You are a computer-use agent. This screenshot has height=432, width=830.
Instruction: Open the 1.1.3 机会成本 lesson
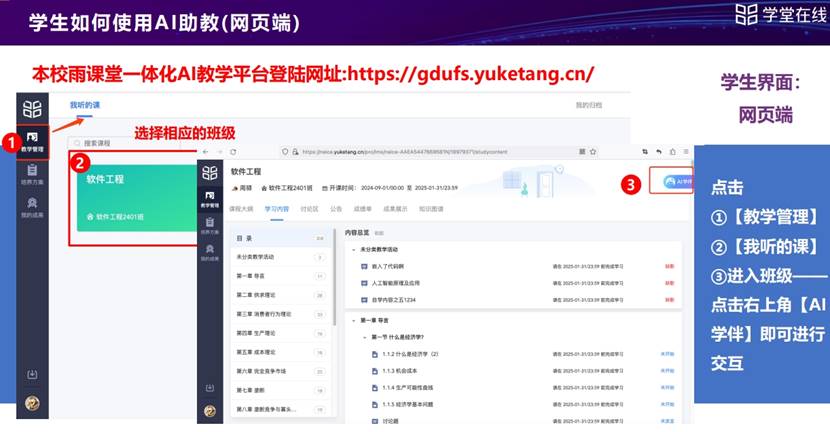point(399,371)
